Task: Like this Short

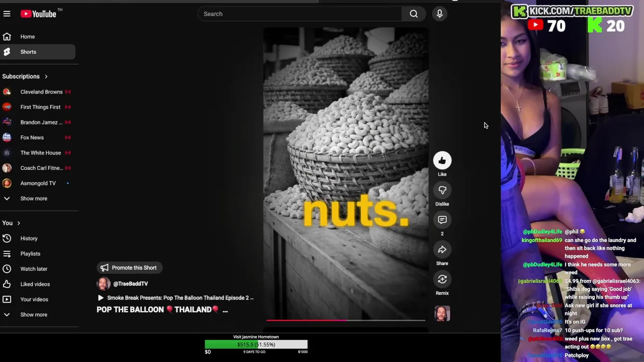Action: coord(442,161)
